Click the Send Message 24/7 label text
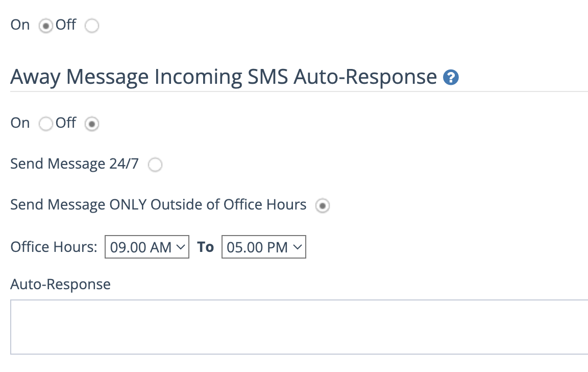588x372 pixels. 75,164
